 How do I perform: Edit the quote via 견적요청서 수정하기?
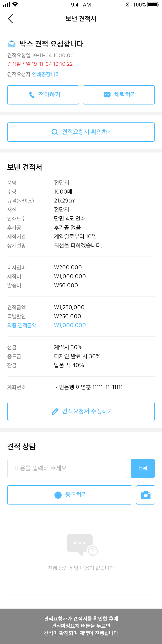tap(81, 411)
